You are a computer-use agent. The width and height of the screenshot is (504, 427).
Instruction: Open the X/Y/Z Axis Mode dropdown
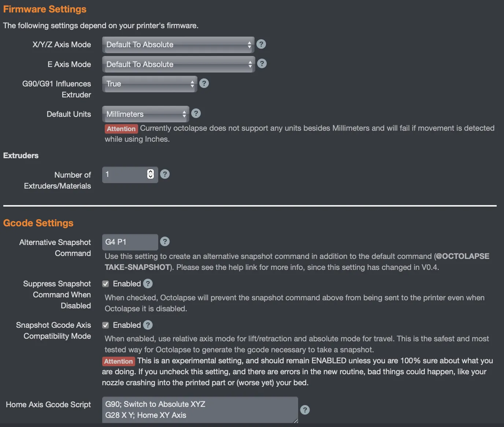pyautogui.click(x=178, y=45)
